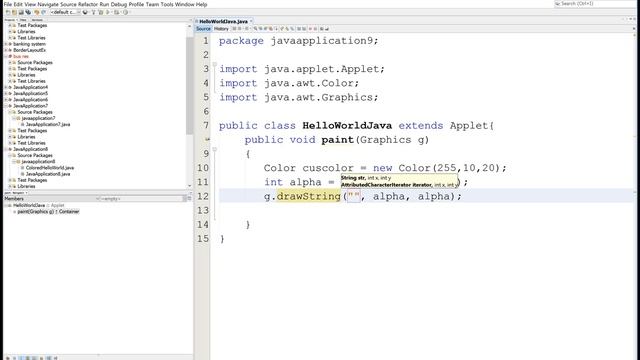Click the 'cuscolor' variable on line 10
Screen dimensions: 640x360
click(x=328, y=168)
